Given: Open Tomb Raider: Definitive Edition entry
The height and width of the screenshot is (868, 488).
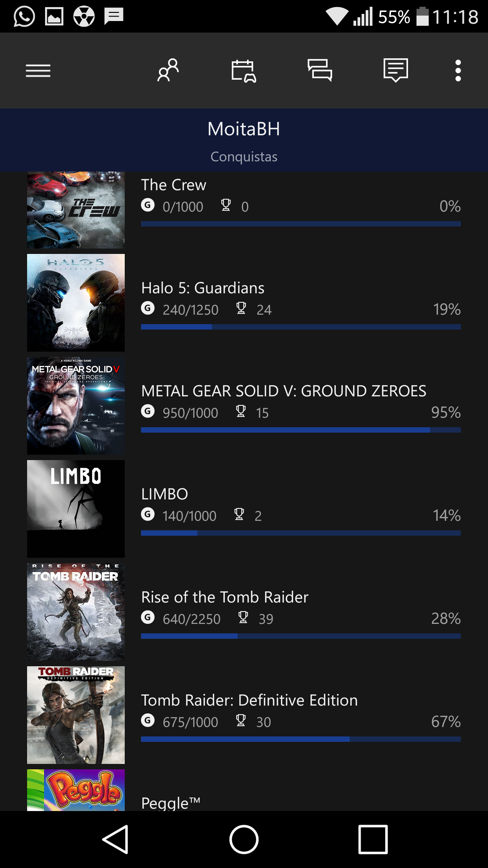Looking at the screenshot, I should coord(249,700).
